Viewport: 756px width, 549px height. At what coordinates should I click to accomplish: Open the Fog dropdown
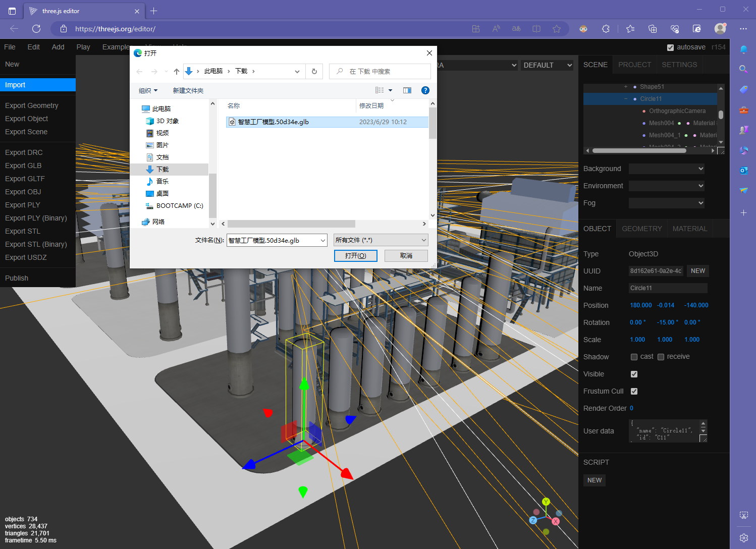click(666, 203)
